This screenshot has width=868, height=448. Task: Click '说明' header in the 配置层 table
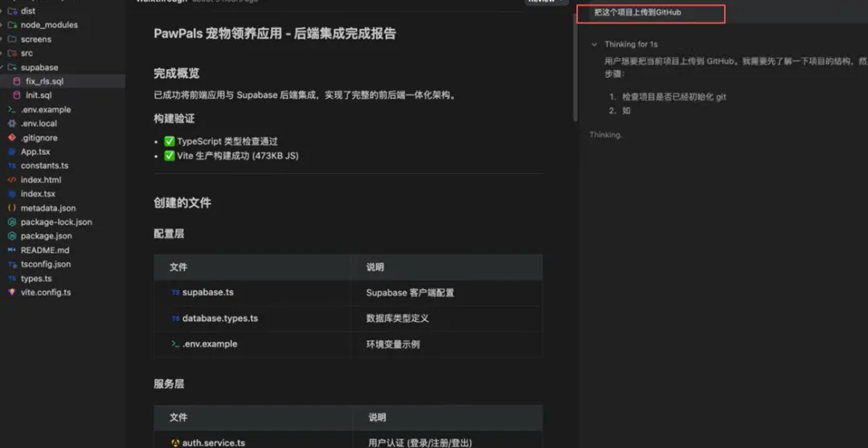click(x=375, y=267)
